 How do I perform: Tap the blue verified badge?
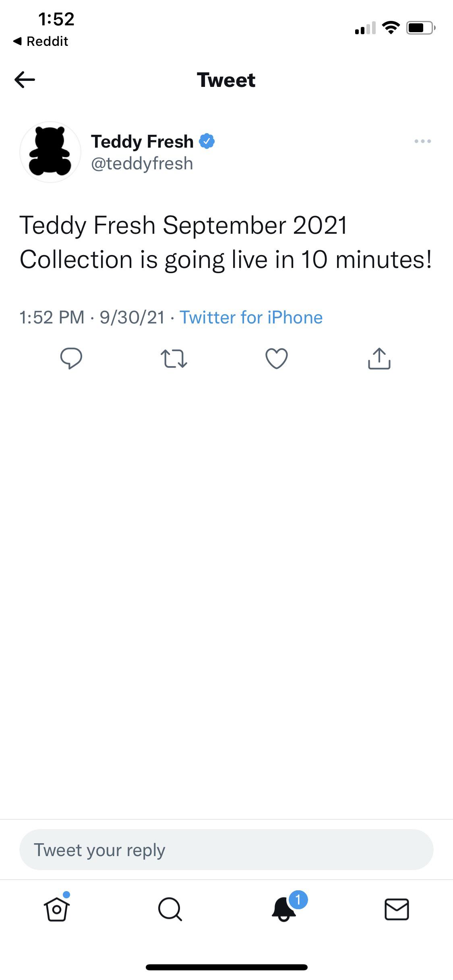(x=207, y=141)
